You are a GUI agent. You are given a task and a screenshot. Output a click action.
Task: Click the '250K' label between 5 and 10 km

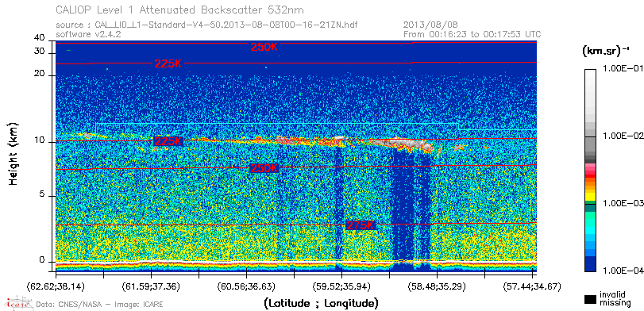click(264, 168)
